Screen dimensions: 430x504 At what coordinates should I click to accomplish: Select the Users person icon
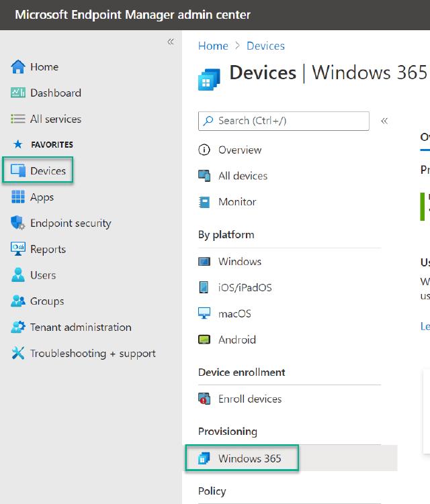pos(18,275)
